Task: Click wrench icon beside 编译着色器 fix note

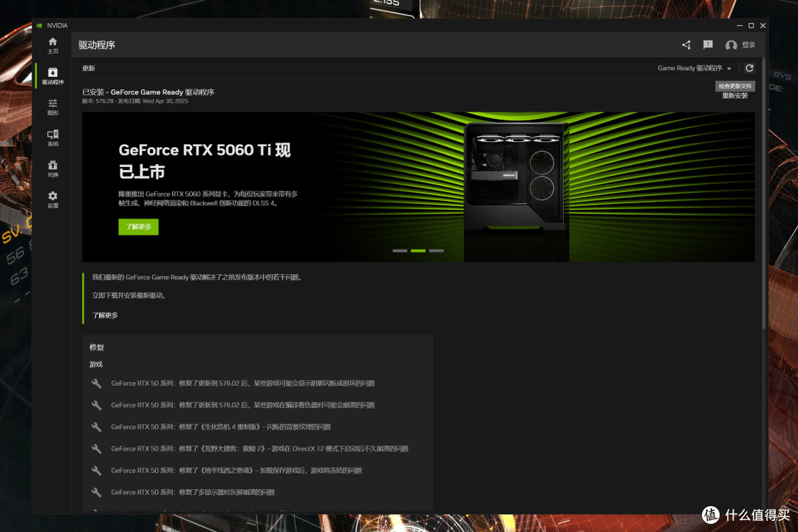Action: click(x=96, y=405)
